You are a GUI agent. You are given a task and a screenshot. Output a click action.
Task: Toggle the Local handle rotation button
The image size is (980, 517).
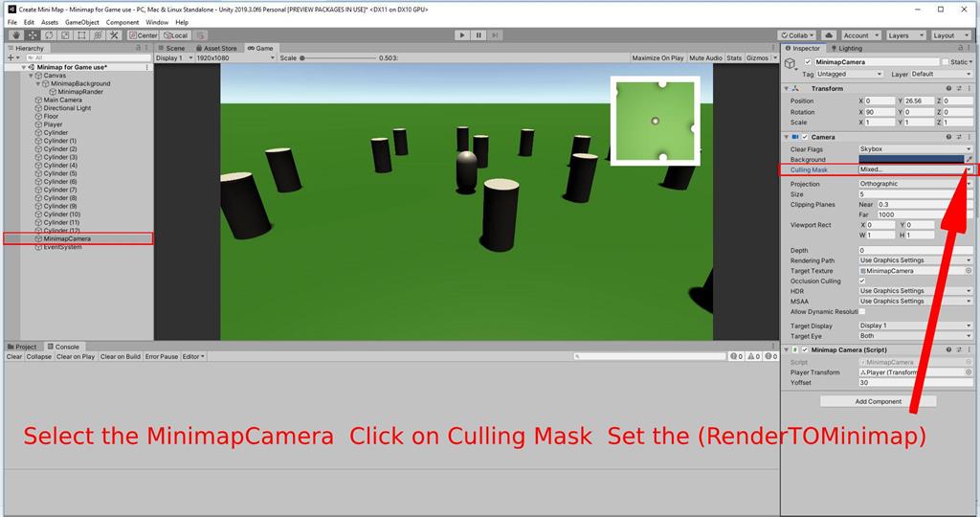click(x=176, y=35)
